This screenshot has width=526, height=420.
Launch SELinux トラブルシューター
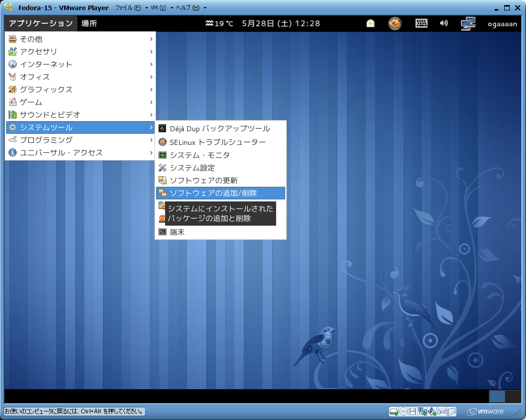(221, 142)
